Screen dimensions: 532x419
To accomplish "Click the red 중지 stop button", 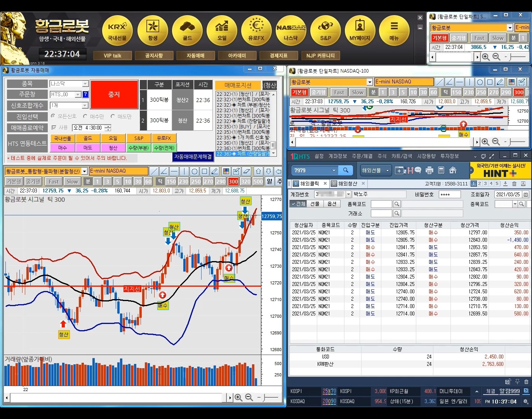I will [x=114, y=94].
